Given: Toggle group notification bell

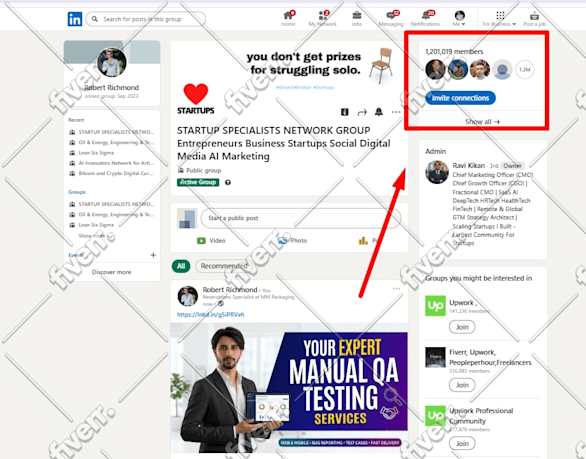Looking at the screenshot, I should 379,112.
